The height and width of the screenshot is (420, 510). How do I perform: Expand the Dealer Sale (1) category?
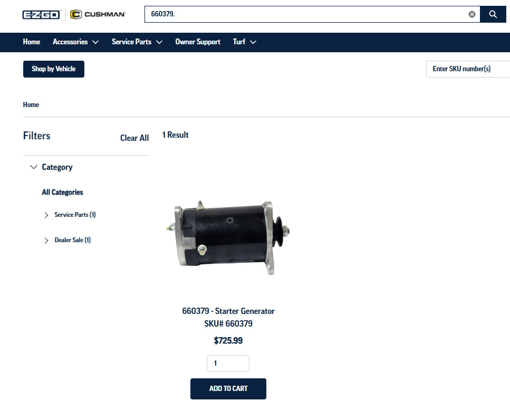(46, 241)
